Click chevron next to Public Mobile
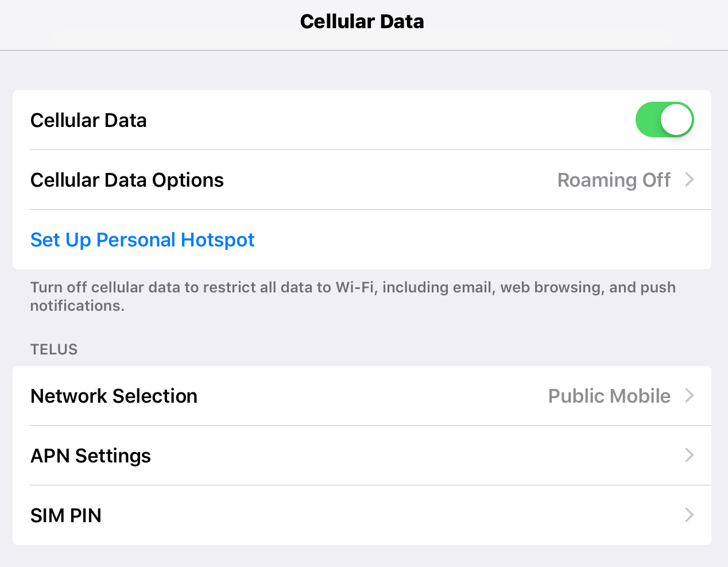The image size is (728, 567). 690,396
